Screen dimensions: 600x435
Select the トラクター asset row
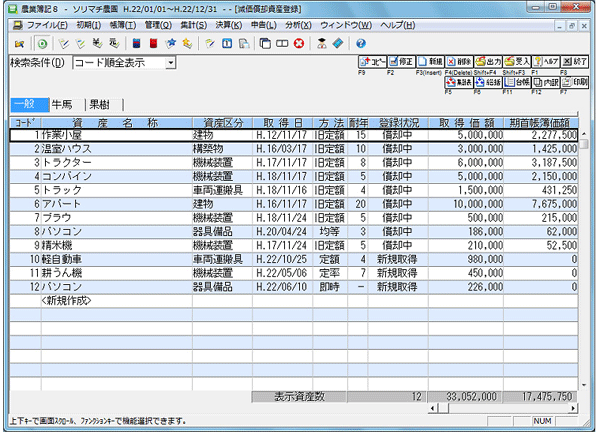[70, 161]
